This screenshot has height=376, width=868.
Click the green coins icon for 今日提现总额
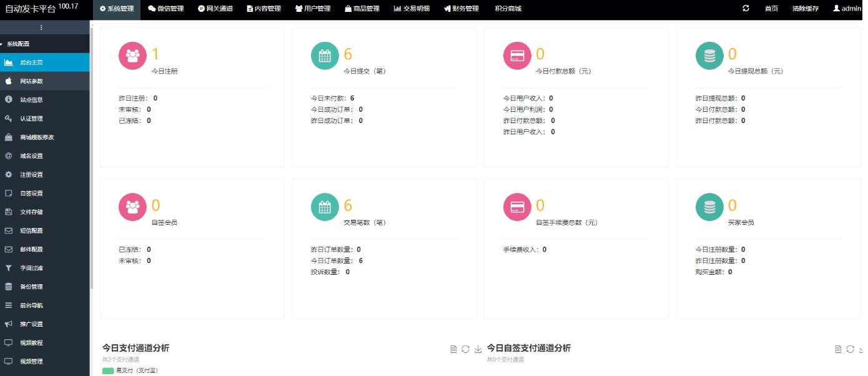(709, 56)
